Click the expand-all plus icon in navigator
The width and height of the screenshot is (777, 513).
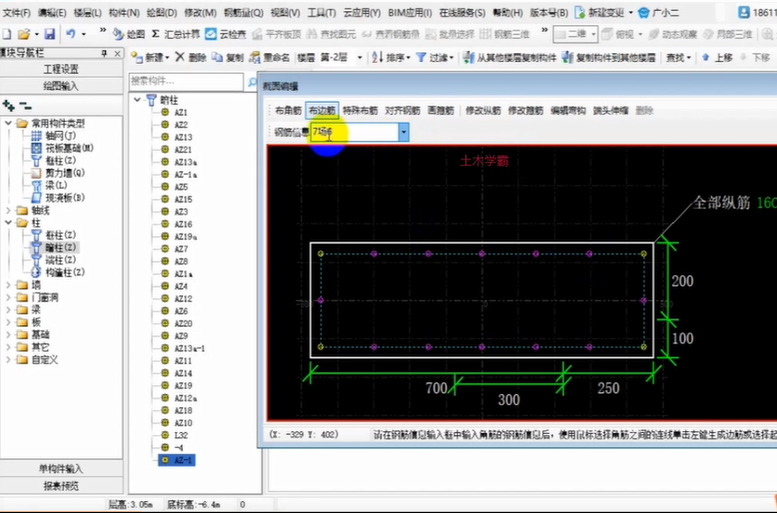point(8,105)
